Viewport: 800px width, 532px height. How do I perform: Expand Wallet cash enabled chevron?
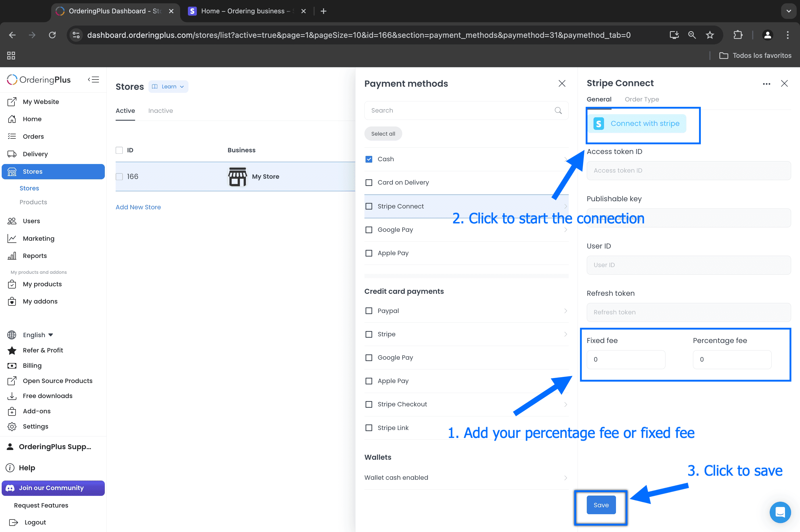[x=566, y=478]
